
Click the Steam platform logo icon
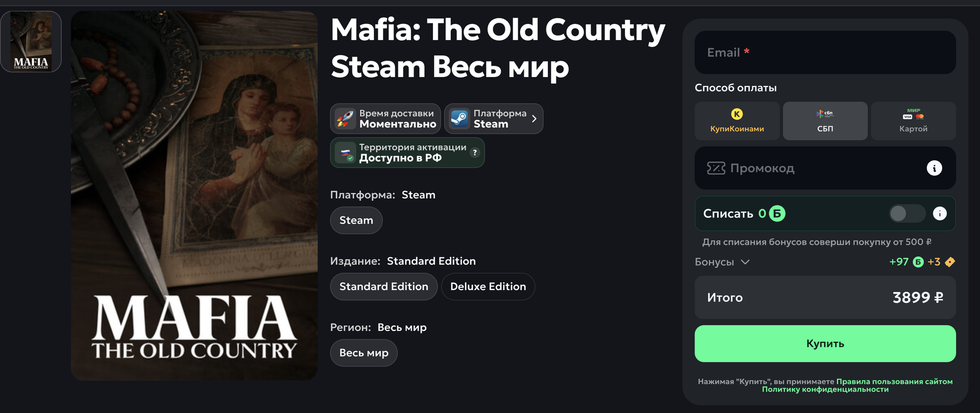pos(459,119)
